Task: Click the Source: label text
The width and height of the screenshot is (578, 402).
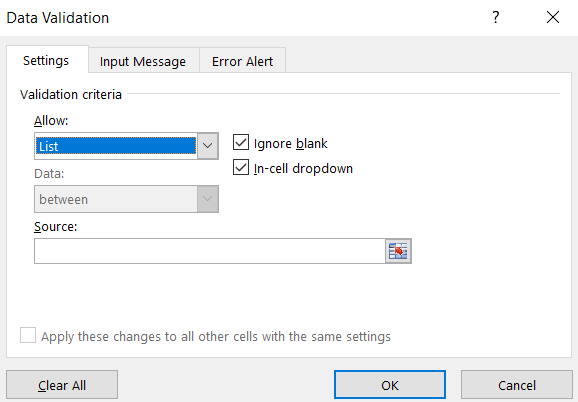Action: click(56, 227)
